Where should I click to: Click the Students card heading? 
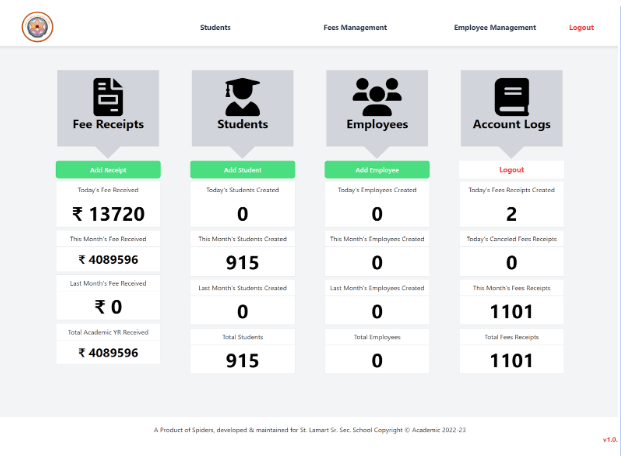242,124
